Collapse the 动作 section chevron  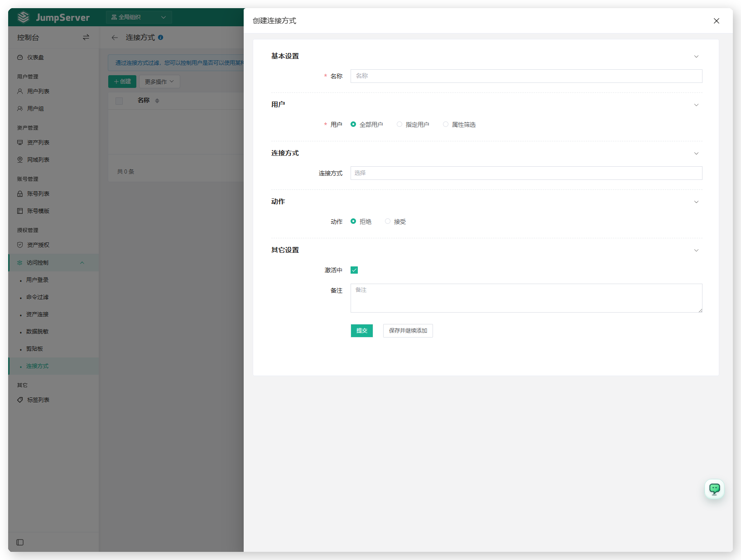696,202
